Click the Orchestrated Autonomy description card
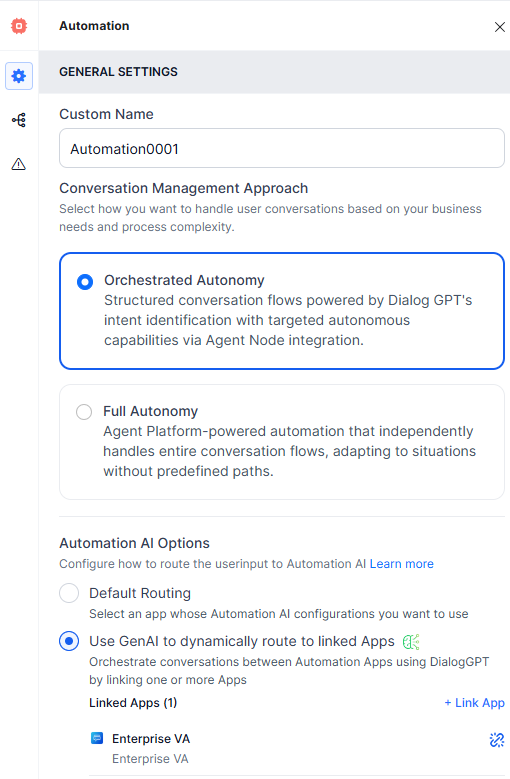Viewport: 510px width, 779px height. tap(282, 311)
